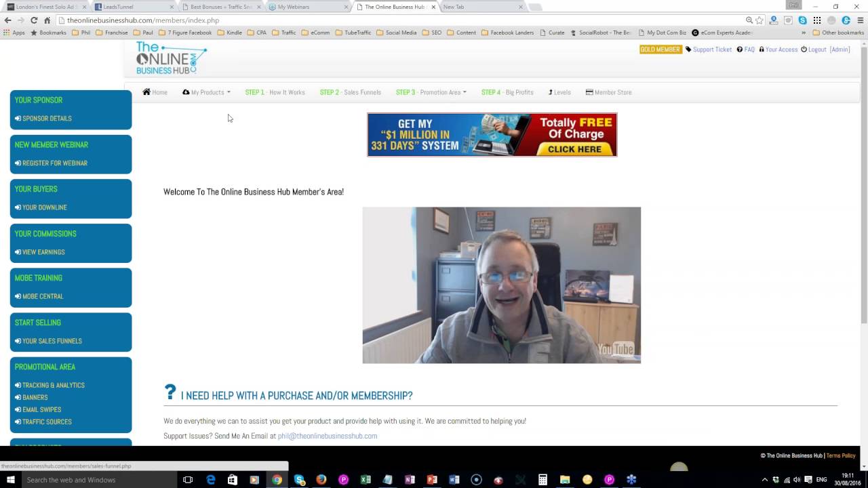Click the address bar URL
This screenshot has height=488, width=868.
(143, 20)
